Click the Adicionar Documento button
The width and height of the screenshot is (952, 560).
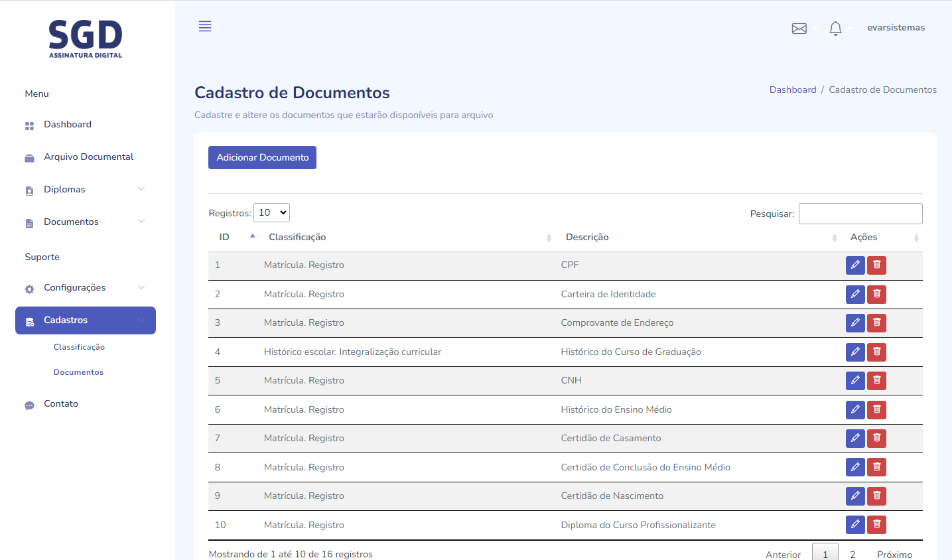[x=262, y=158]
